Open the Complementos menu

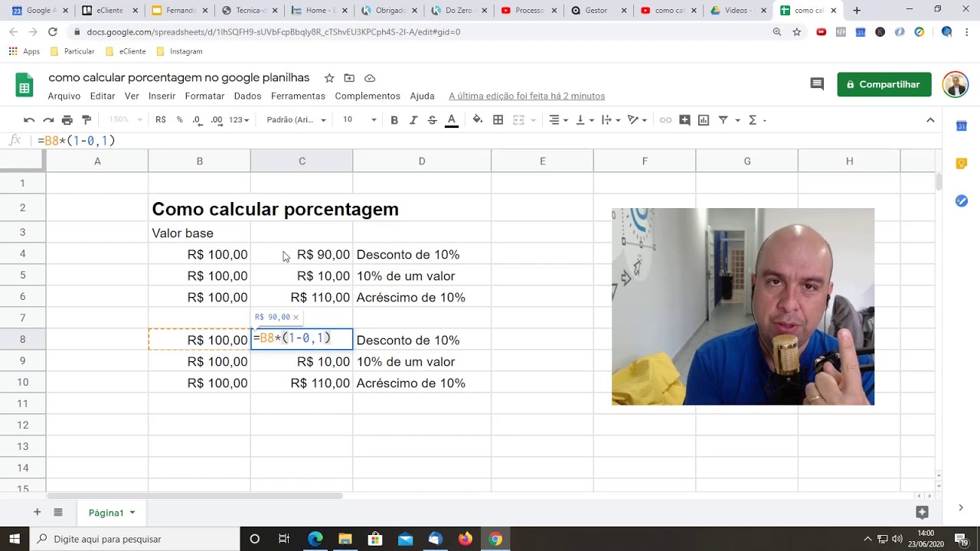tap(367, 96)
